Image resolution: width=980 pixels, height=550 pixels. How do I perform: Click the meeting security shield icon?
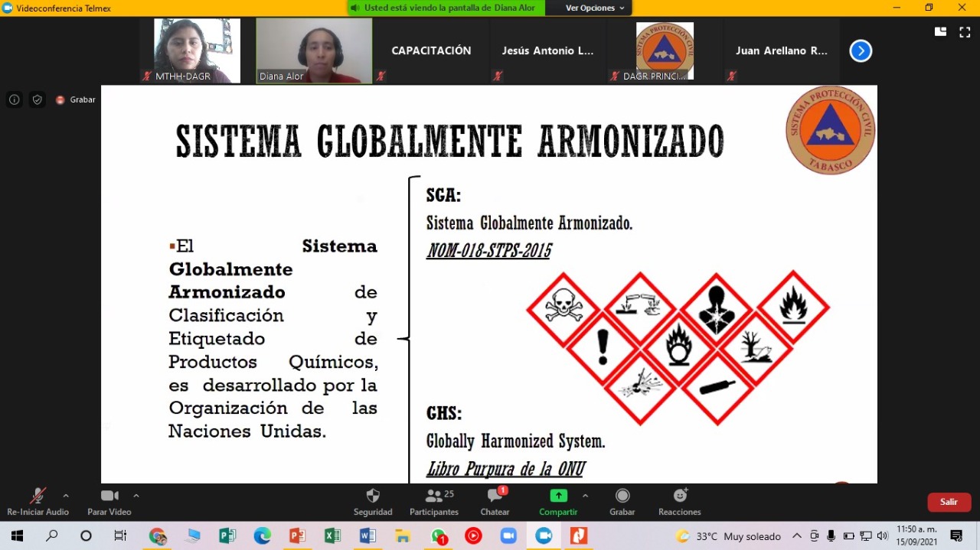tap(37, 99)
